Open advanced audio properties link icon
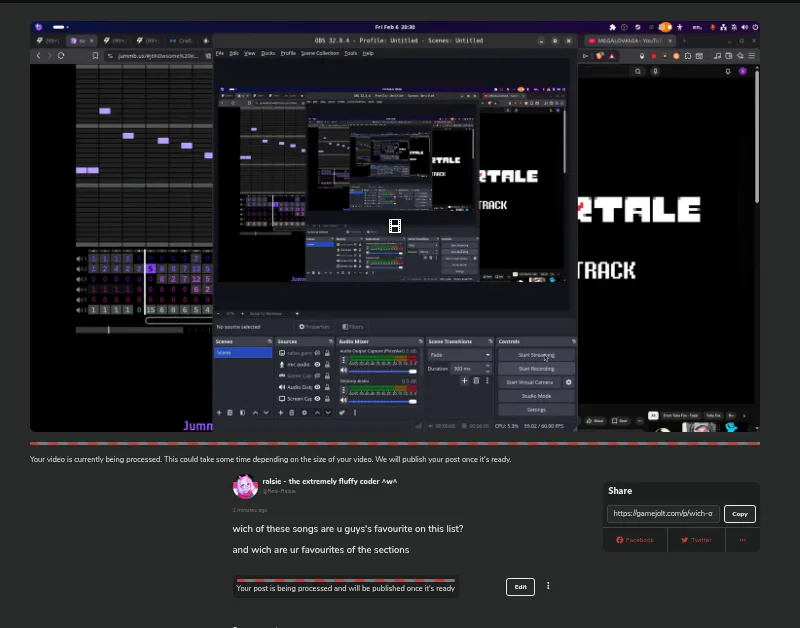Viewport: 800px width, 628px height. (342, 412)
